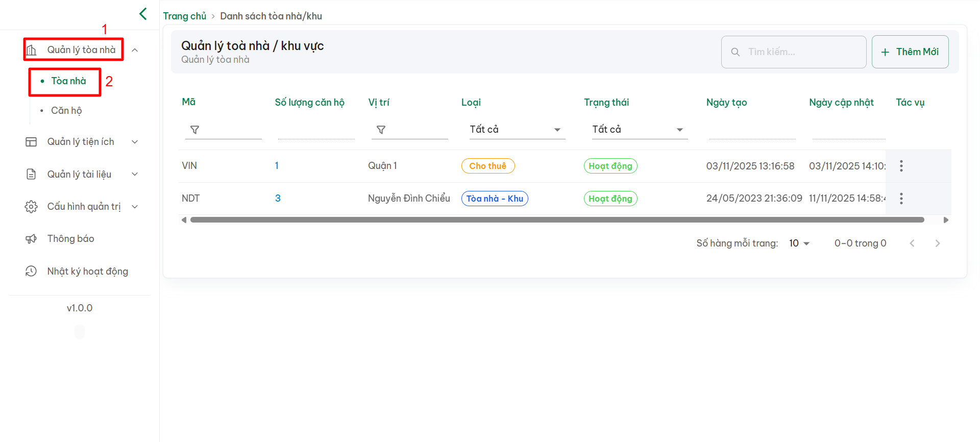Click the Mã column filter funnel icon
Screen dimensions: 980x442
point(194,130)
